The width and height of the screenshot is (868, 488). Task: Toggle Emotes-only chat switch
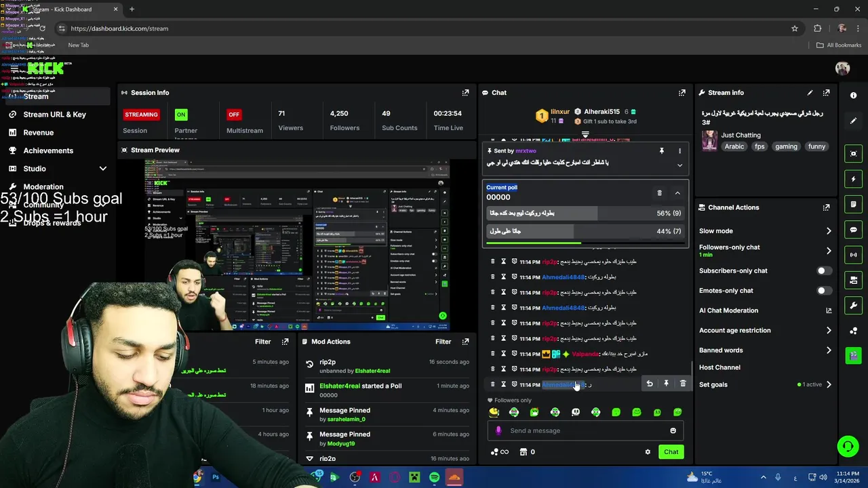pyautogui.click(x=824, y=291)
